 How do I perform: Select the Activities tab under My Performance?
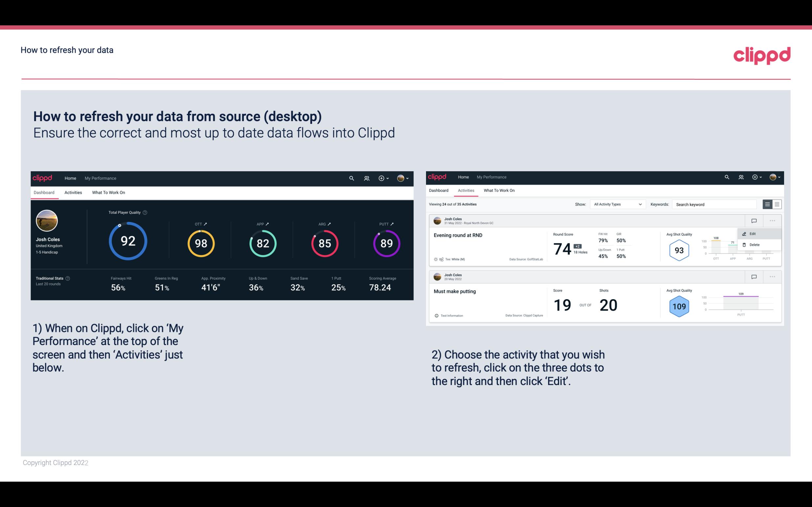click(73, 192)
